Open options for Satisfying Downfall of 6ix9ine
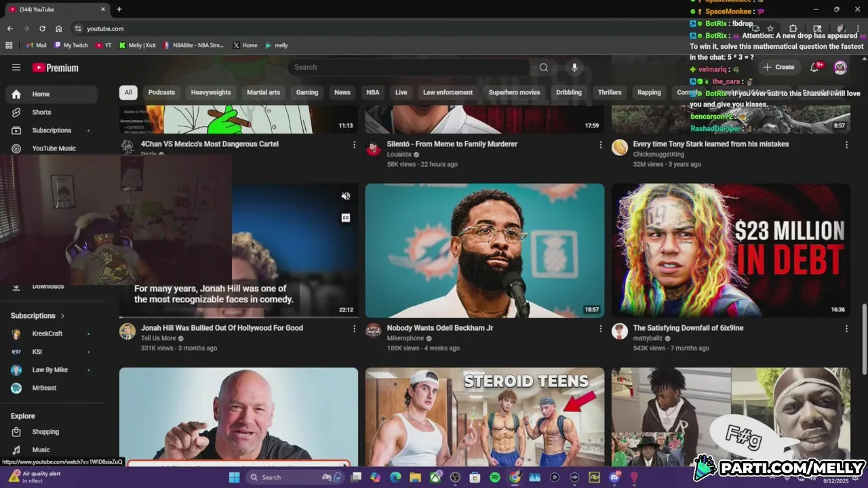 846,328
